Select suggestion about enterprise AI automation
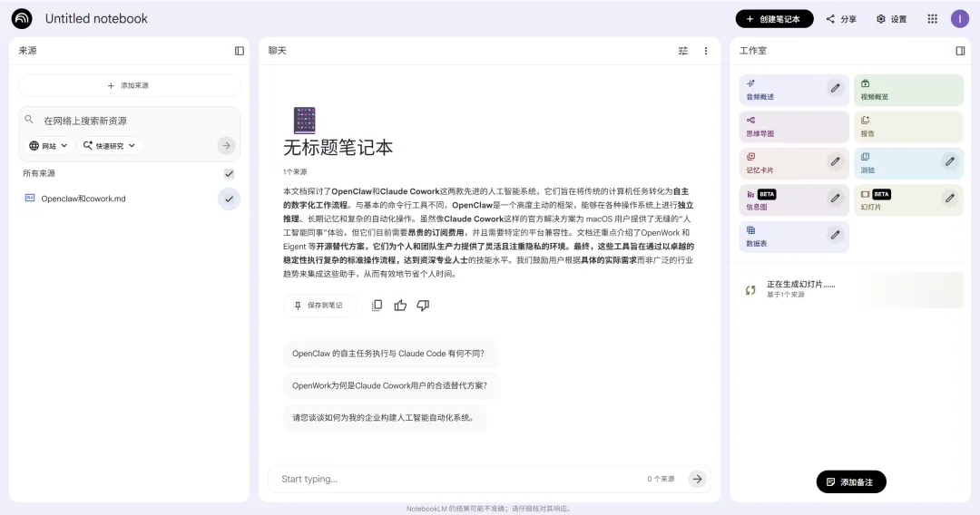 coord(383,418)
